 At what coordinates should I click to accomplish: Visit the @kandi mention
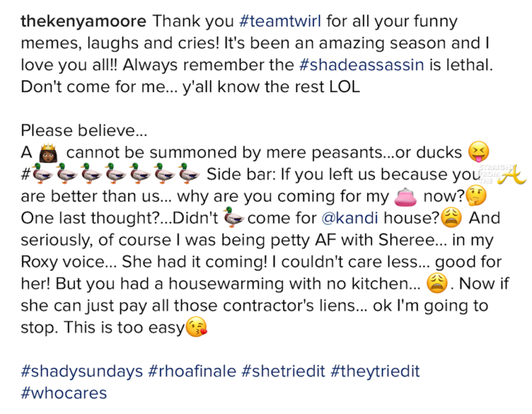tap(347, 218)
